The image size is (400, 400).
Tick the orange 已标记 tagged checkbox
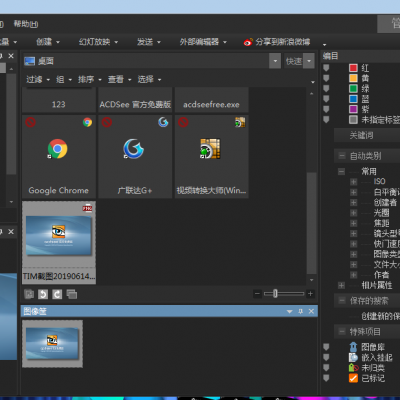353,378
